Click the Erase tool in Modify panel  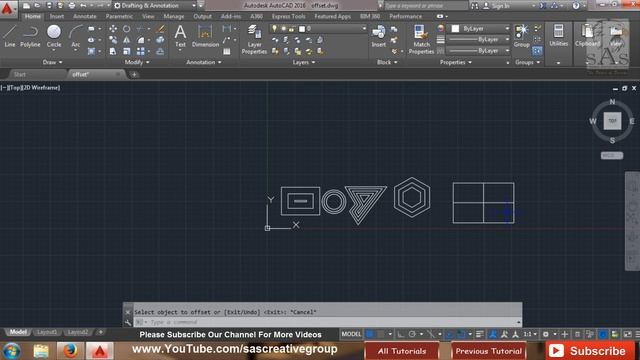pos(160,29)
